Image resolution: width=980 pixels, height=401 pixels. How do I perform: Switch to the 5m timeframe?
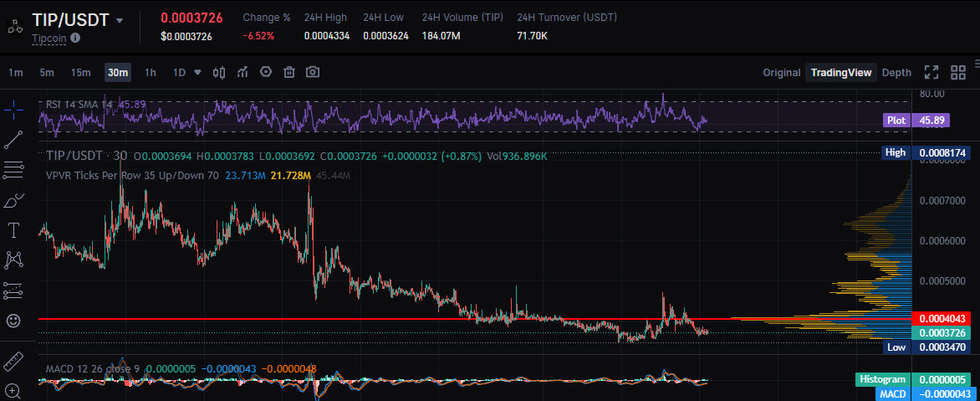click(47, 73)
